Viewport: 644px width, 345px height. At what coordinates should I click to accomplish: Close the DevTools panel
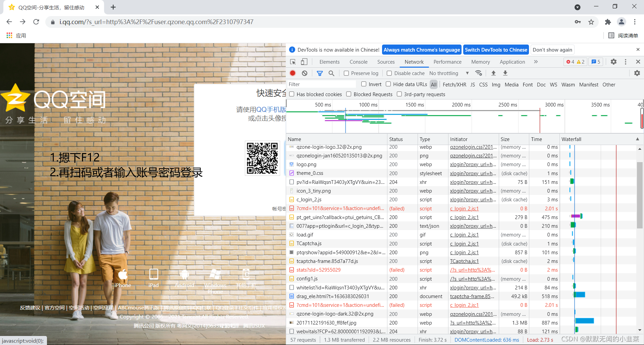pyautogui.click(x=638, y=62)
